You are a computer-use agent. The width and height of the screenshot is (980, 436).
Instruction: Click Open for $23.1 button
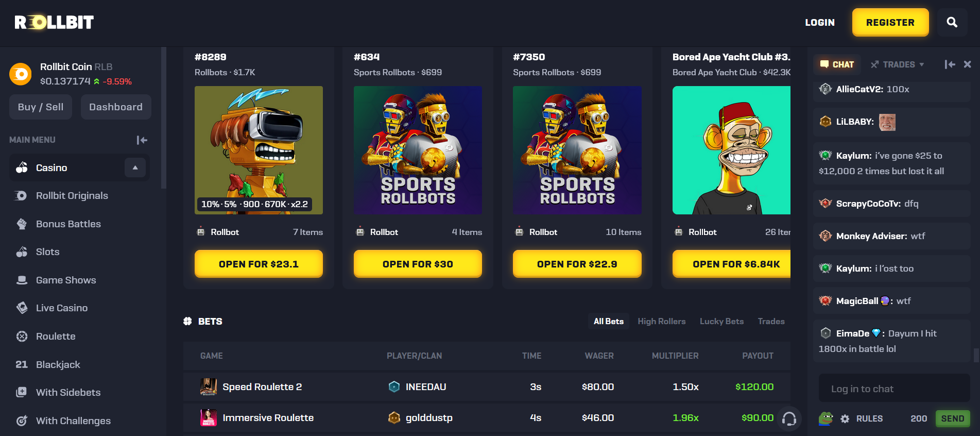click(x=259, y=264)
